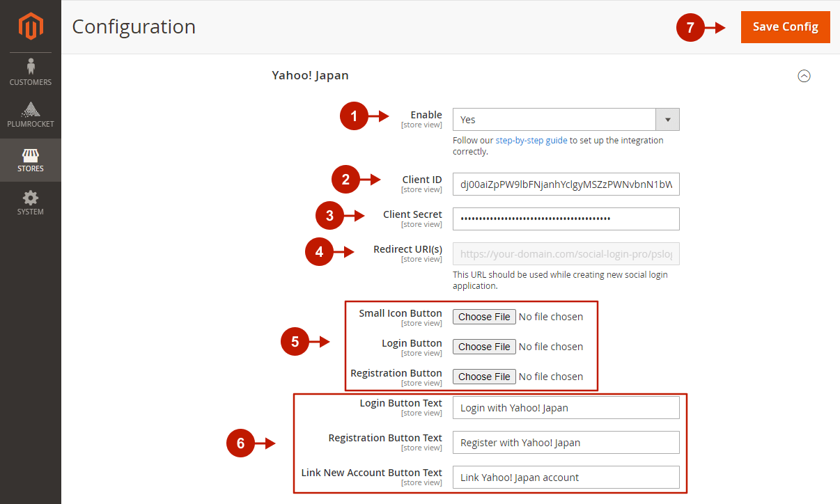Open the step-by-step guide link
The height and width of the screenshot is (504, 840).
tap(531, 140)
